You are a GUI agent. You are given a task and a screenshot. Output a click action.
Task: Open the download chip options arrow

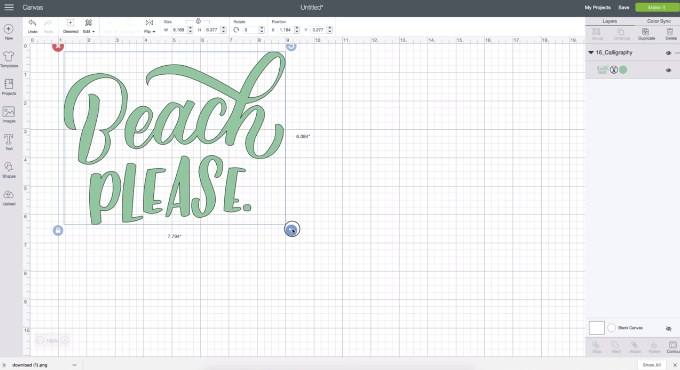pos(75,365)
